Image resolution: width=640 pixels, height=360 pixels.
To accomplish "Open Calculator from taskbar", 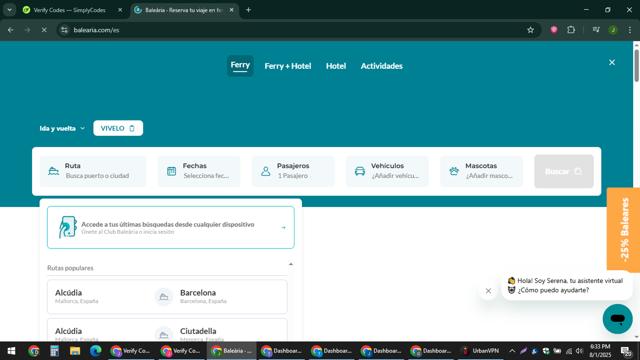I will [x=54, y=351].
